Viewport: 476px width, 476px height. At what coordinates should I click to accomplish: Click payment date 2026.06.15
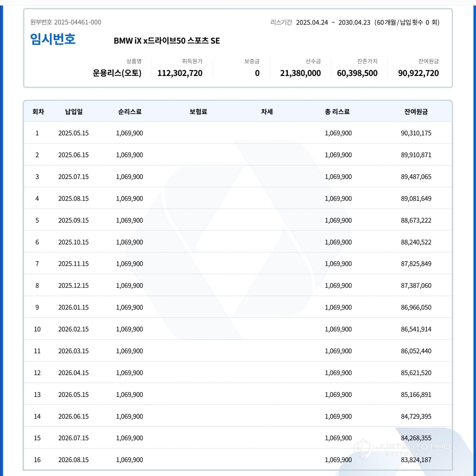(74, 416)
